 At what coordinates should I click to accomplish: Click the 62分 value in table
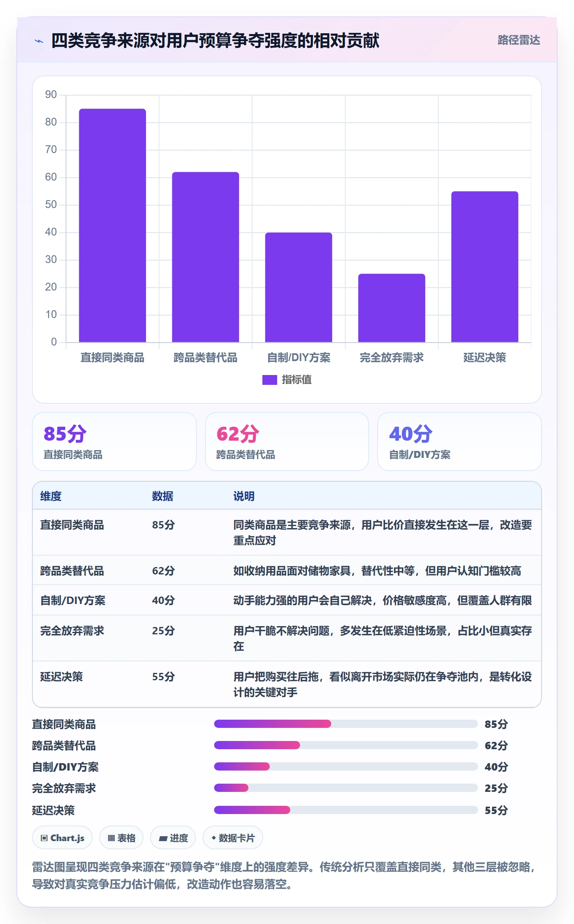(164, 571)
